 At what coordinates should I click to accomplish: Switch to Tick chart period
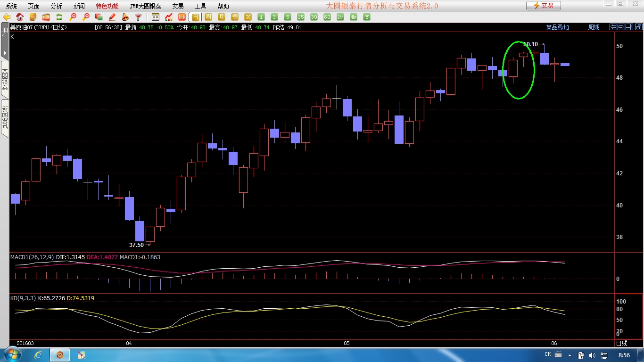182,17
